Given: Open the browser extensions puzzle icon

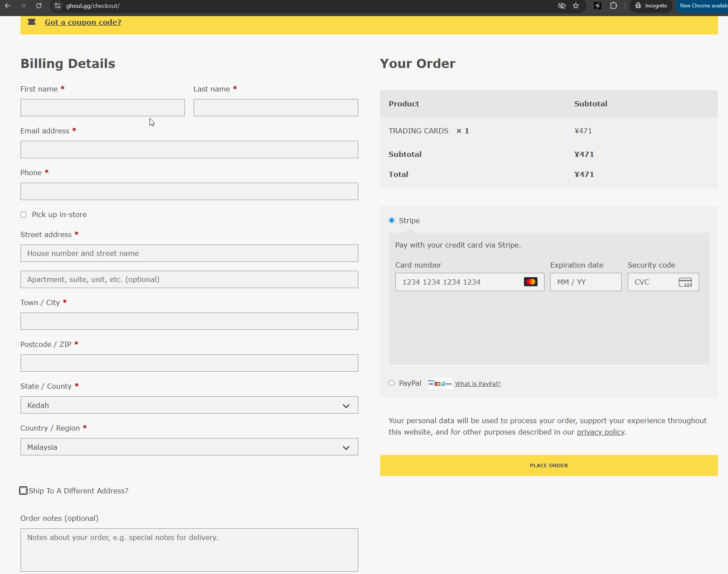Looking at the screenshot, I should point(613,6).
